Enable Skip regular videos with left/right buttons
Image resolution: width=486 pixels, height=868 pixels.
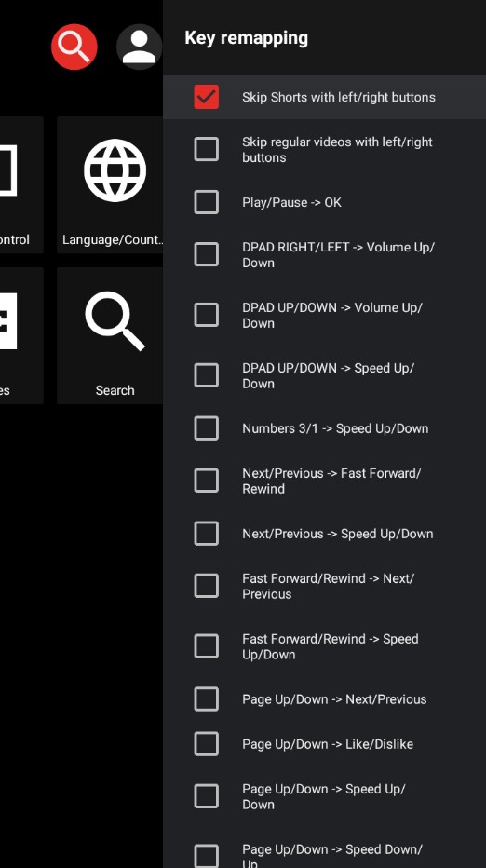[x=324, y=149]
